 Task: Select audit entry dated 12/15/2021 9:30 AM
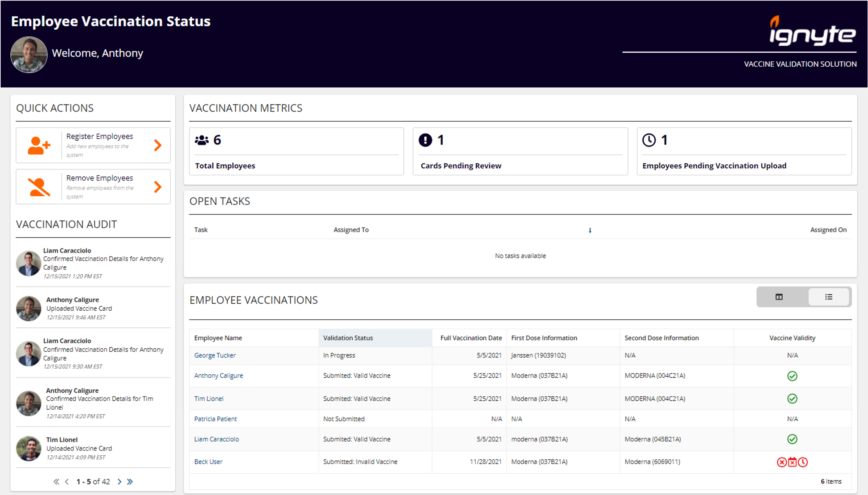pos(93,353)
